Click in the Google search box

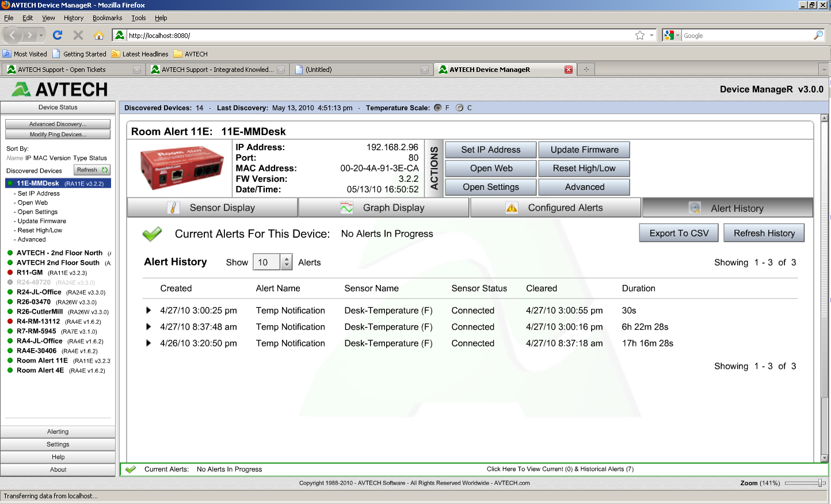click(x=747, y=36)
